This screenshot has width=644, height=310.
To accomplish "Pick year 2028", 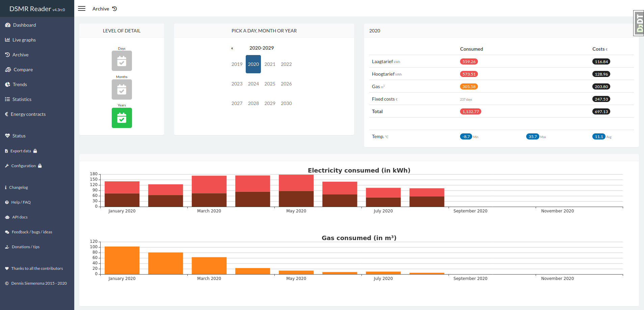I will (253, 103).
